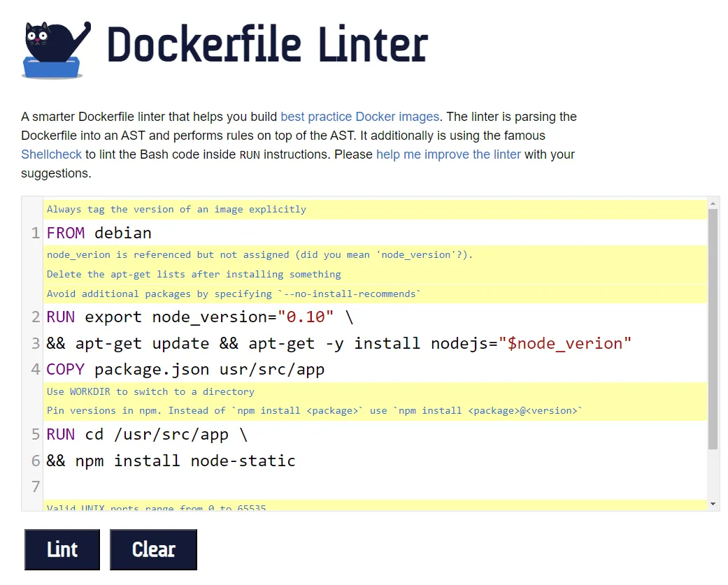Place cursor on the FROM debian line
The image size is (728, 585).
tap(375, 233)
